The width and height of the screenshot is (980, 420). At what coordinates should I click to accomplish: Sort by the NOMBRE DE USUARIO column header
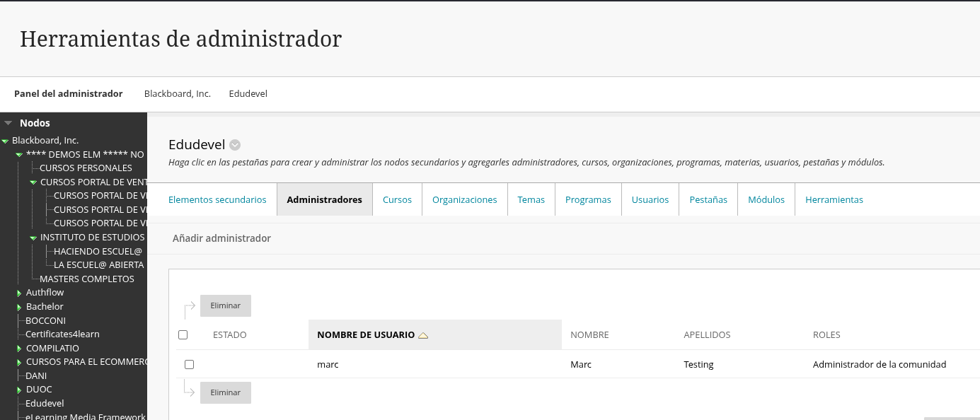366,334
